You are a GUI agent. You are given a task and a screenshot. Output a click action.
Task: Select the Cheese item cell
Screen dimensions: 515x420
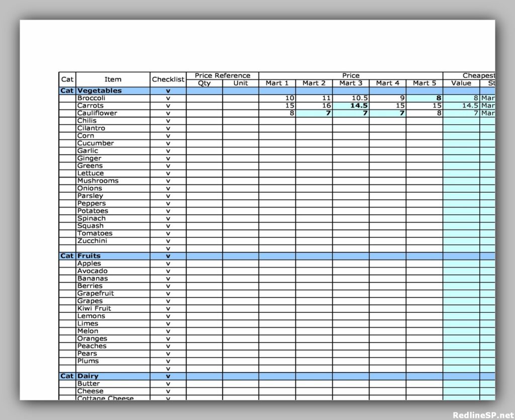pyautogui.click(x=113, y=391)
